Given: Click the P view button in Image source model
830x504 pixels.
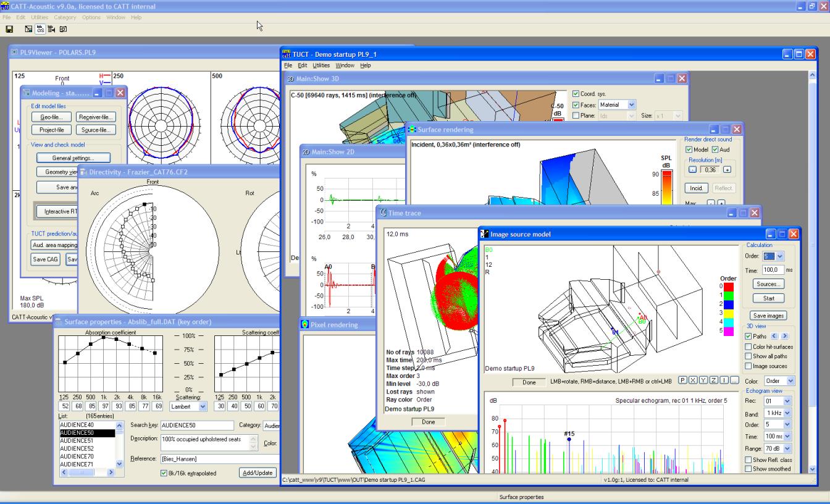Looking at the screenshot, I should pos(682,380).
